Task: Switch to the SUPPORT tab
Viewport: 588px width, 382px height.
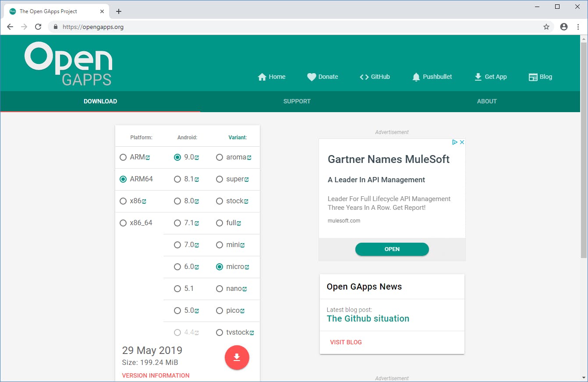Action: click(x=297, y=101)
